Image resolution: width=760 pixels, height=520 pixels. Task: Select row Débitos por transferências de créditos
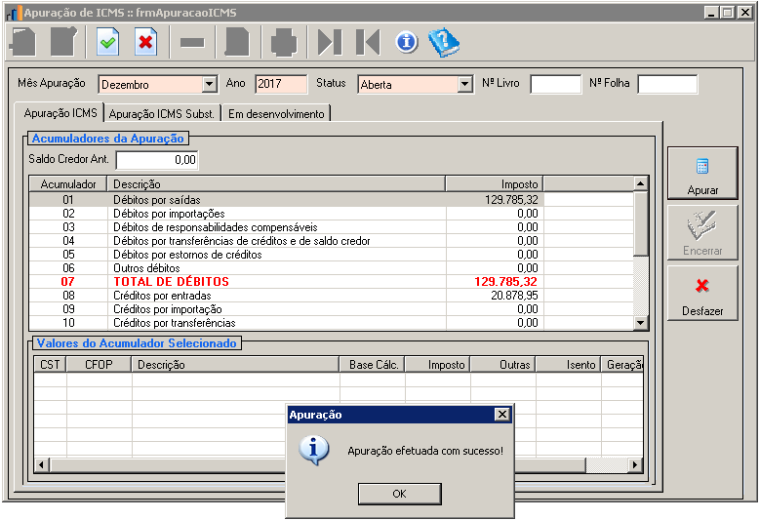331,241
